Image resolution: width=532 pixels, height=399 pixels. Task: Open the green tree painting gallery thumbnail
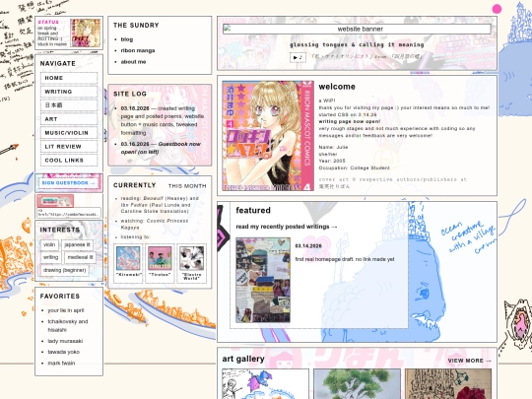357,384
